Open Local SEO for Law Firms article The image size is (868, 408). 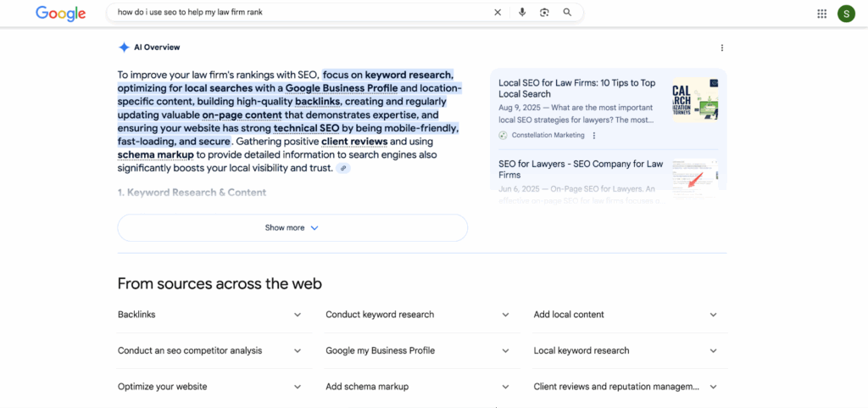(576, 88)
